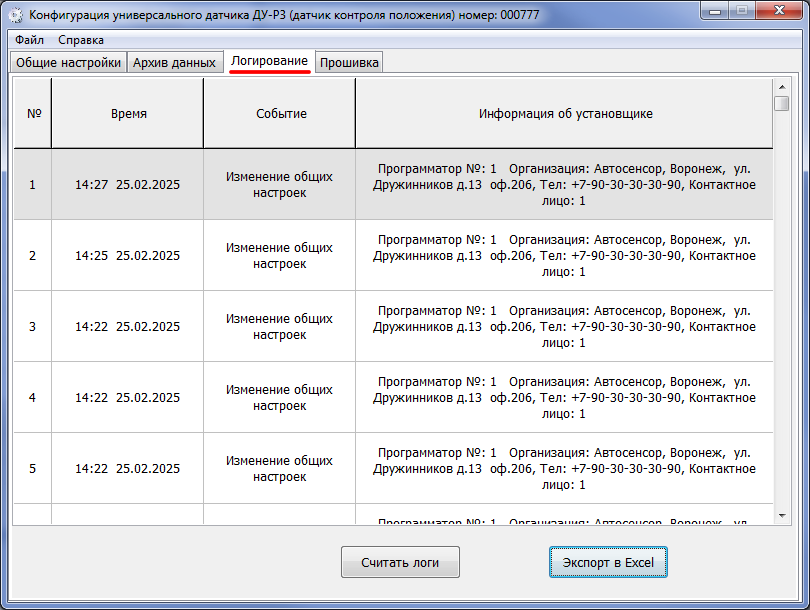Click the Считать логи button
Image resolution: width=810 pixels, height=610 pixels.
[x=400, y=562]
